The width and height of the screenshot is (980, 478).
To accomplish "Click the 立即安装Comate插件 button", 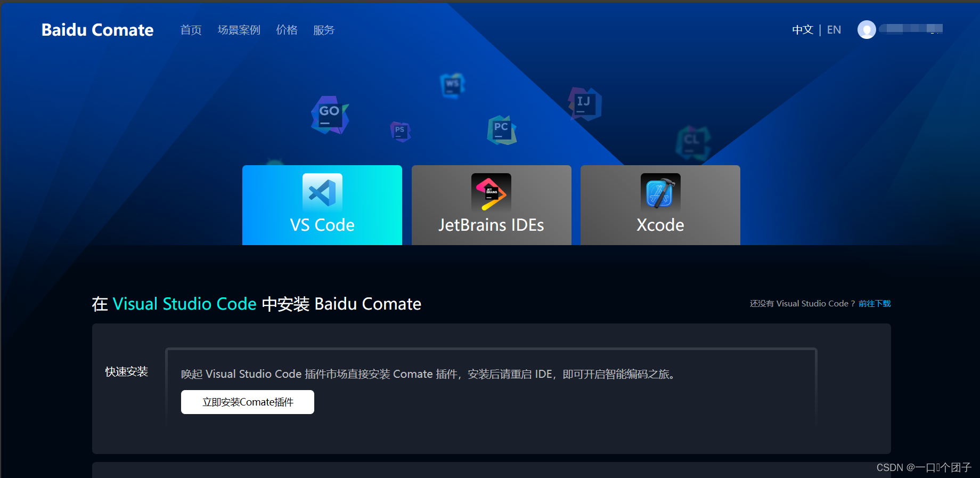I will coord(248,402).
